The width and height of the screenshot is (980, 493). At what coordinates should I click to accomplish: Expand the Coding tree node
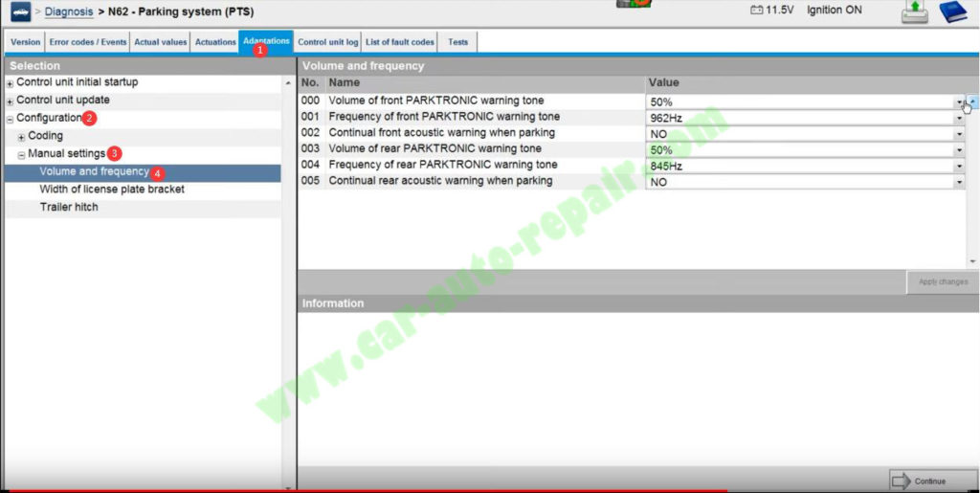click(x=21, y=137)
